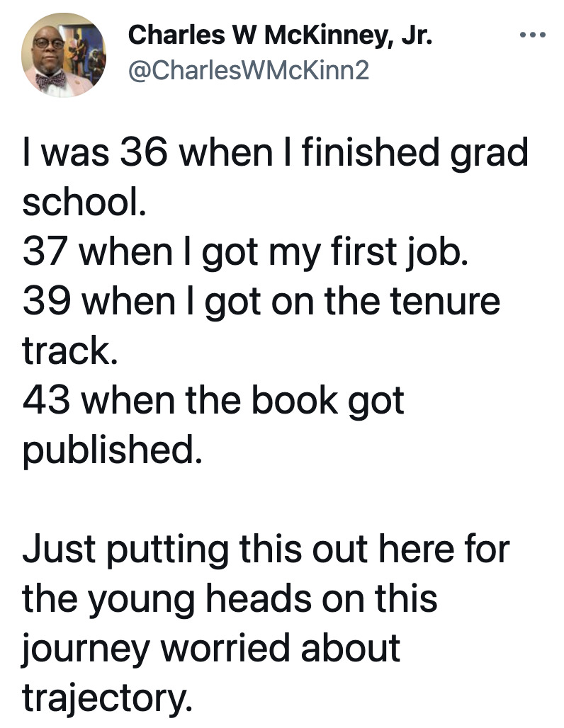The width and height of the screenshot is (564, 728).
Task: Select the line '43 when the book got'
Action: (213, 401)
